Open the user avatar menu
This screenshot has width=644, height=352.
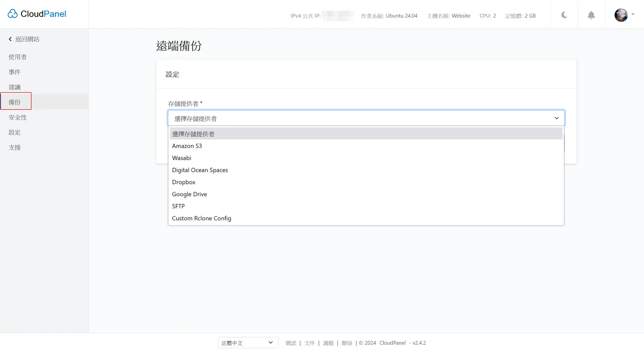624,15
